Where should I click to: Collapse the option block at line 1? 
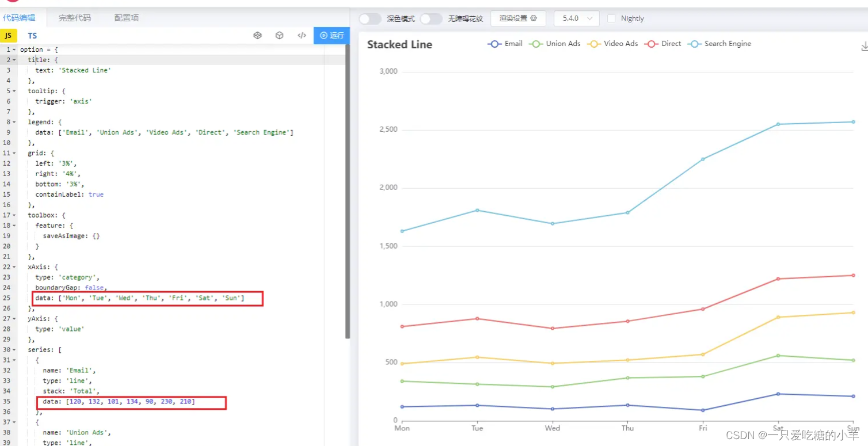pyautogui.click(x=14, y=49)
